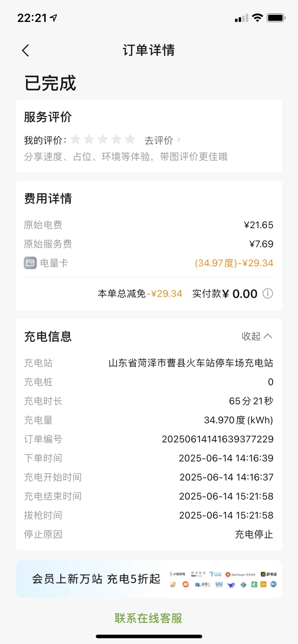Viewport: 298px width, 644px height.
Task: Tap the battery icon in status bar
Action: [276, 18]
